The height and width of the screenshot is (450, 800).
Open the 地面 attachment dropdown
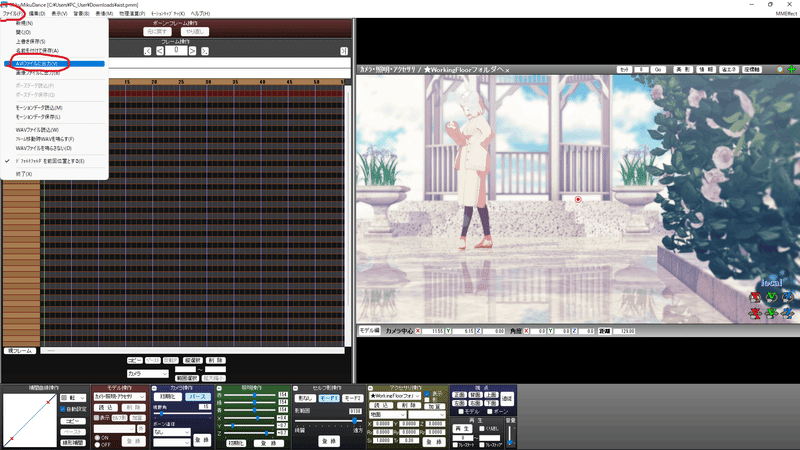[387, 415]
